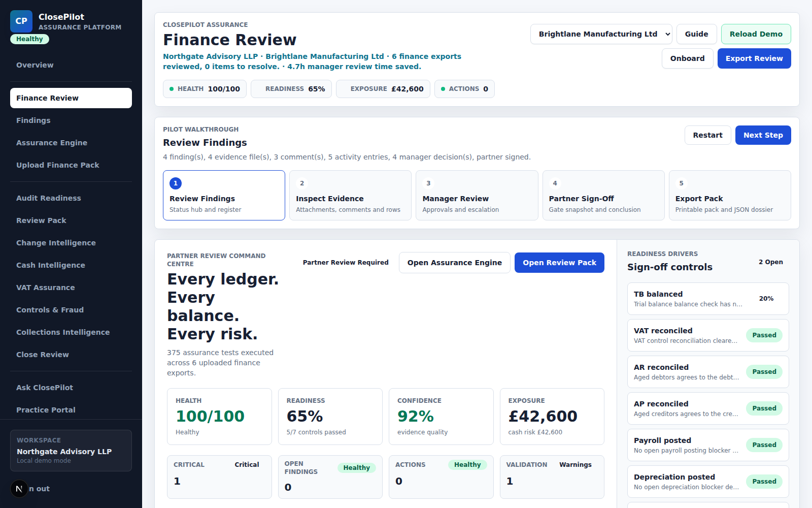Open the Brightlane Manufacturing Ltd client dropdown

[601, 34]
